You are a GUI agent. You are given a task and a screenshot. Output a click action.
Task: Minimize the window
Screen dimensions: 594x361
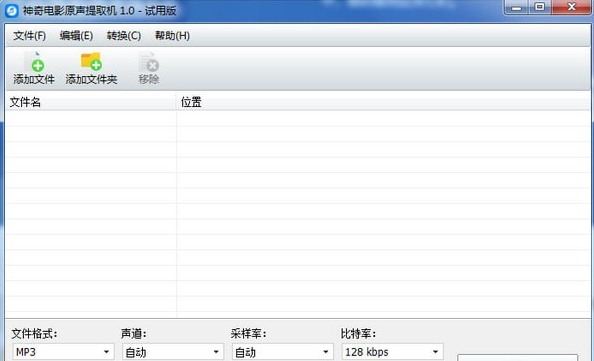click(x=516, y=7)
